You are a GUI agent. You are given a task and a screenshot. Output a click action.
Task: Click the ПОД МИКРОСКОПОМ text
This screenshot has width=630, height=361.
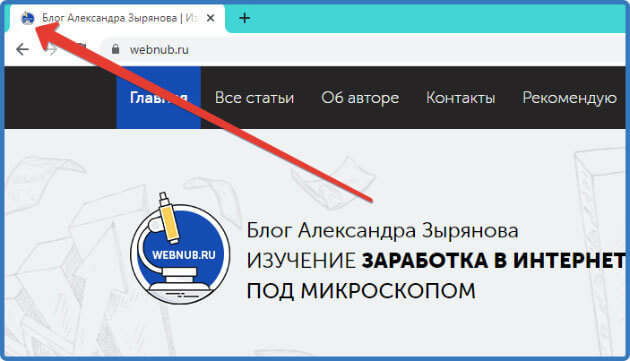coord(361,290)
